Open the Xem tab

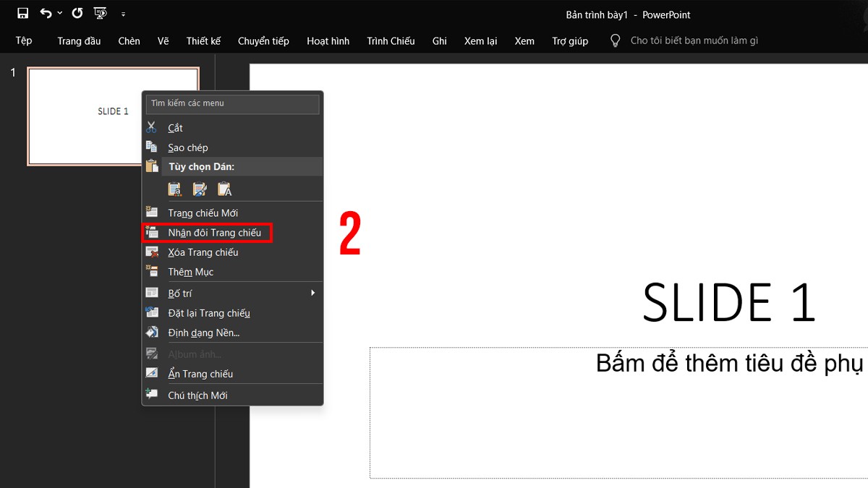pyautogui.click(x=524, y=40)
